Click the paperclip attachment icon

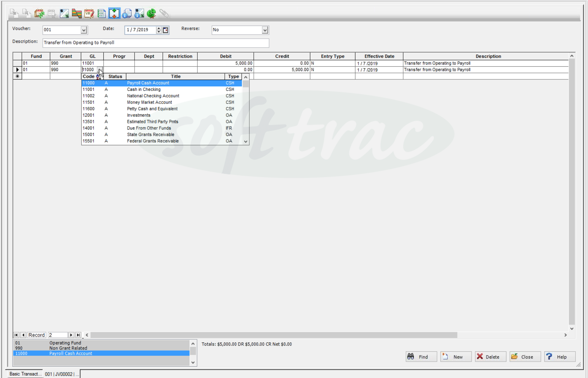pyautogui.click(x=164, y=13)
